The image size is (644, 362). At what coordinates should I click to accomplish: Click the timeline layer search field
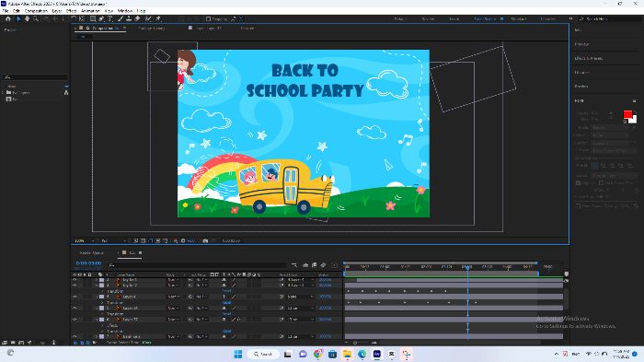click(x=197, y=265)
